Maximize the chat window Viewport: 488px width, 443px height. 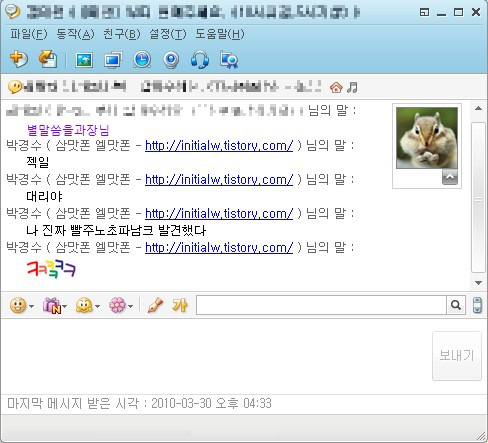pyautogui.click(x=459, y=13)
